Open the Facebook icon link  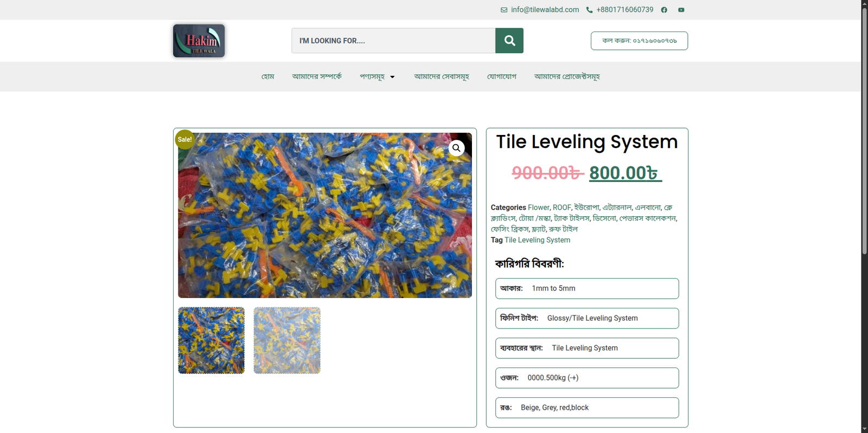tap(664, 10)
